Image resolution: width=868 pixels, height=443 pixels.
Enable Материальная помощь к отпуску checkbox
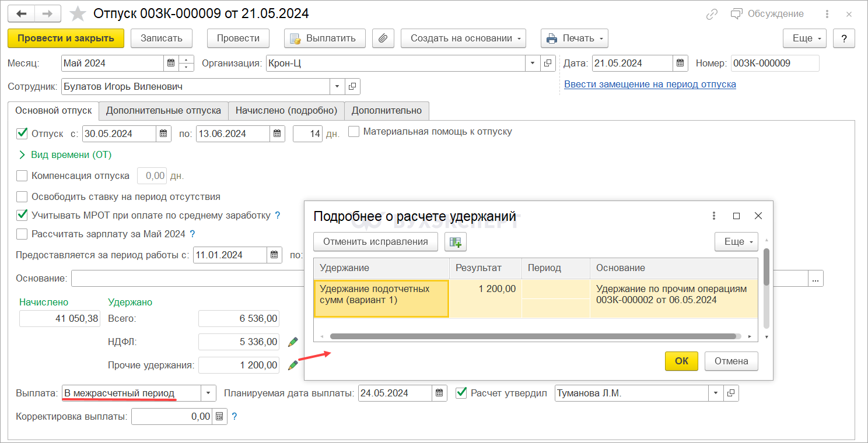click(x=353, y=132)
